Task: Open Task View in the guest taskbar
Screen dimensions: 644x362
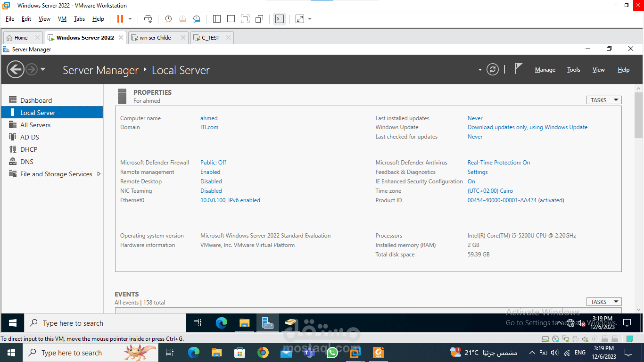Action: (198, 323)
